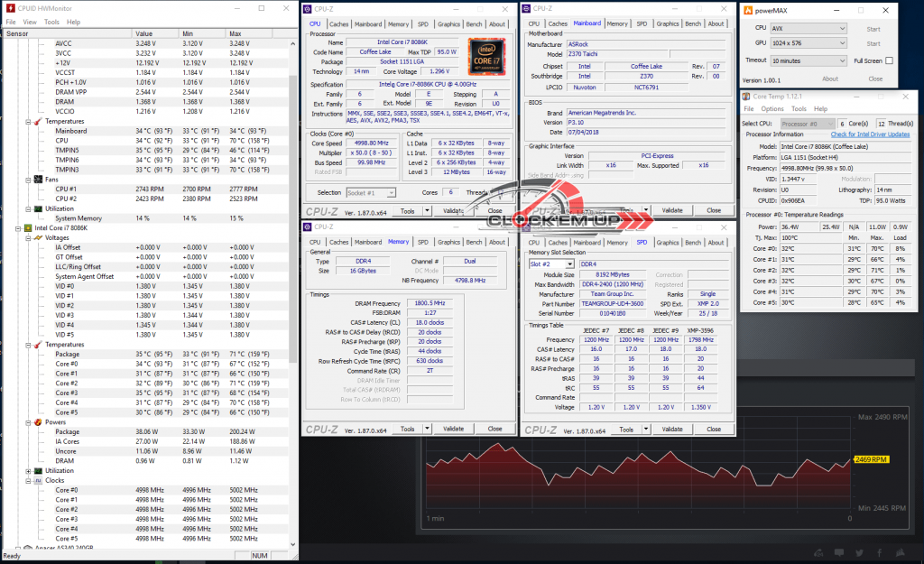924x564 pixels.
Task: Switch to Caches tab in the CPU-Z CPU window
Action: (x=339, y=24)
